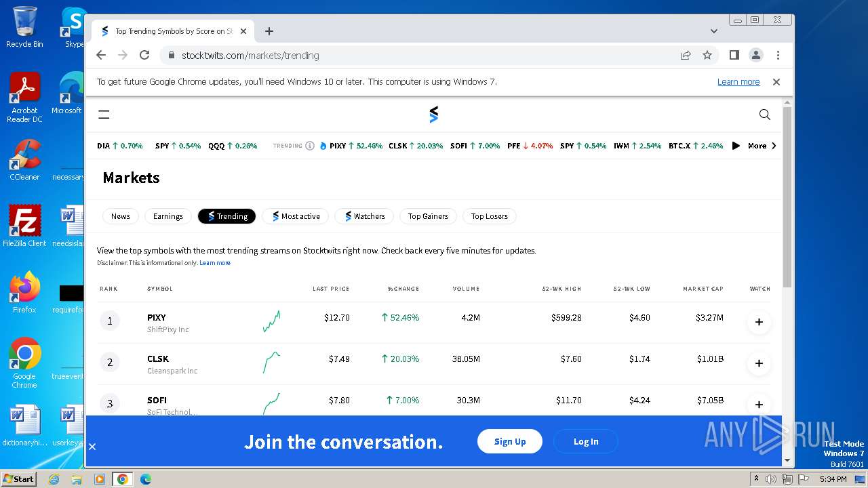Select the Top Gainers tab
The image size is (868, 488).
428,216
